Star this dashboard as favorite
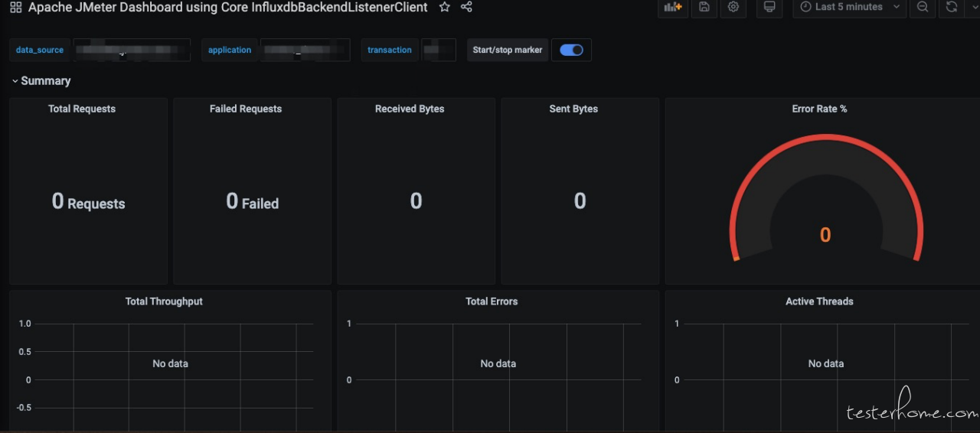Viewport: 980px width, 433px height. [x=445, y=7]
